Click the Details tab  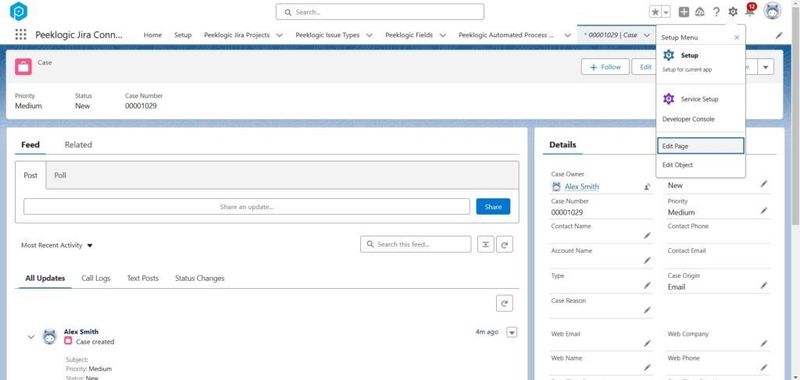click(x=563, y=145)
